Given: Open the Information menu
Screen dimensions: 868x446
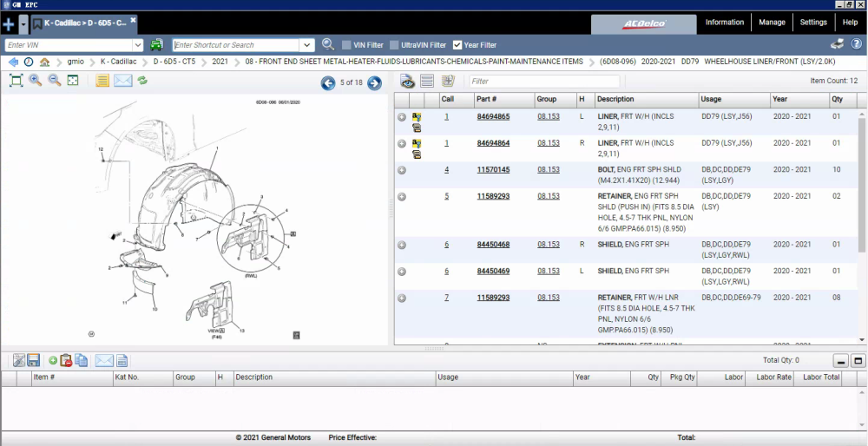Looking at the screenshot, I should click(724, 23).
